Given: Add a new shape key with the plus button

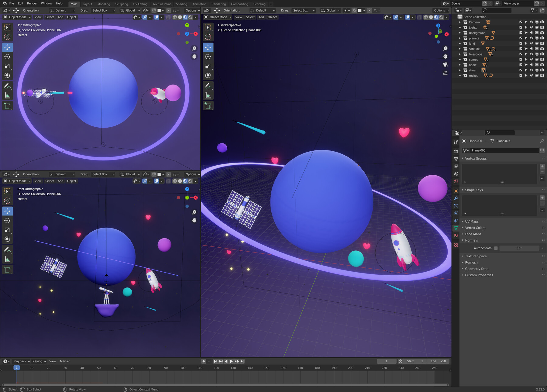Looking at the screenshot, I should 542,198.
